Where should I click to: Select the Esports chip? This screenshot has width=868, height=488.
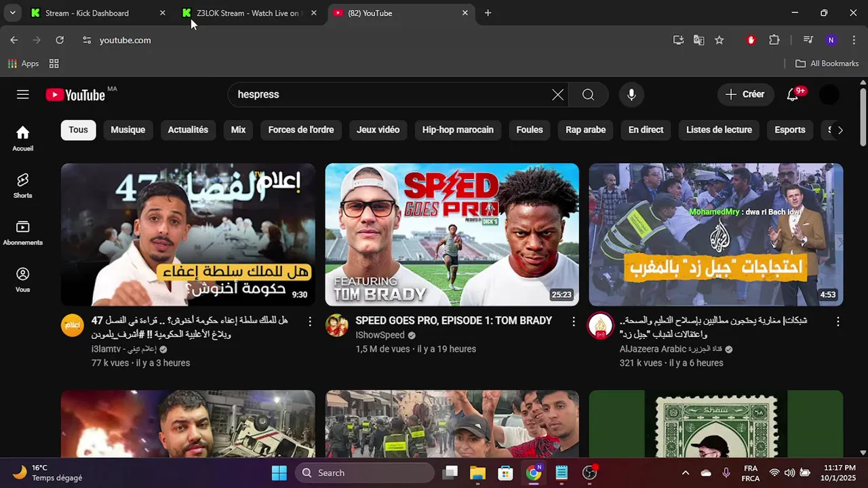point(790,130)
